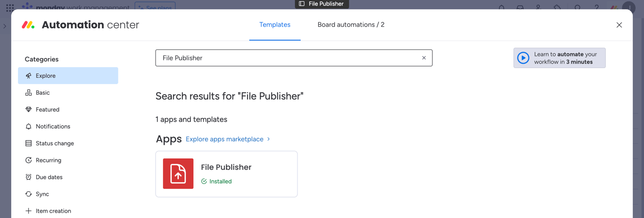This screenshot has height=218, width=644.
Task: Click the red File Publisher app icon
Action: point(178,174)
